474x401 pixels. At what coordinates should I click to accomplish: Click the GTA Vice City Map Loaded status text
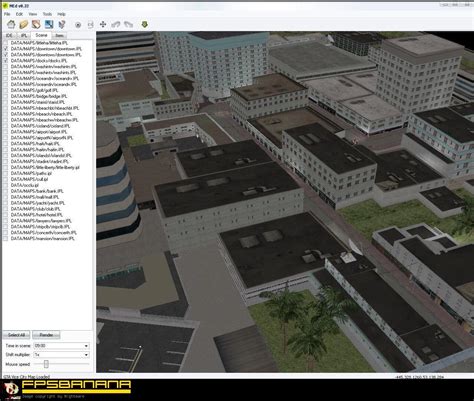(27, 376)
